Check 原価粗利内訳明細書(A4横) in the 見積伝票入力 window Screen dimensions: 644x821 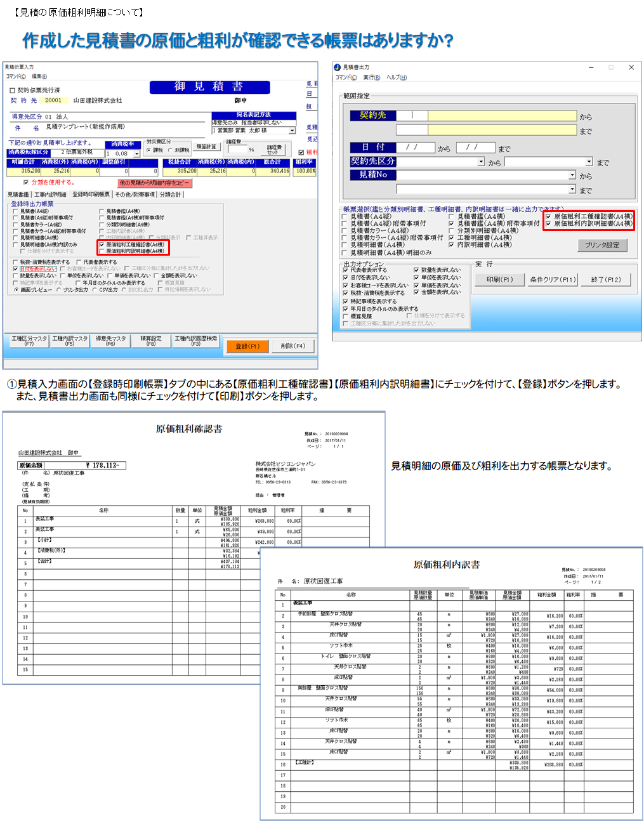click(102, 251)
